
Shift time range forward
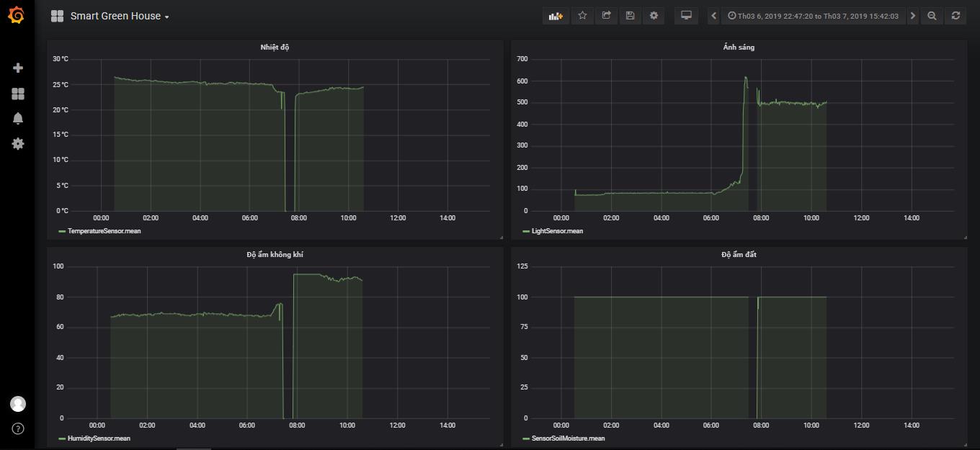[913, 16]
